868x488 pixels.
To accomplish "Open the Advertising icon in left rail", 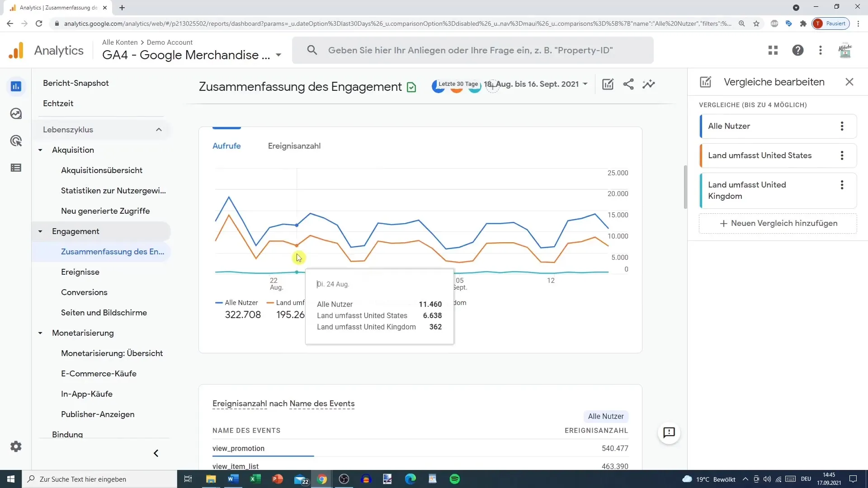I will point(16,141).
